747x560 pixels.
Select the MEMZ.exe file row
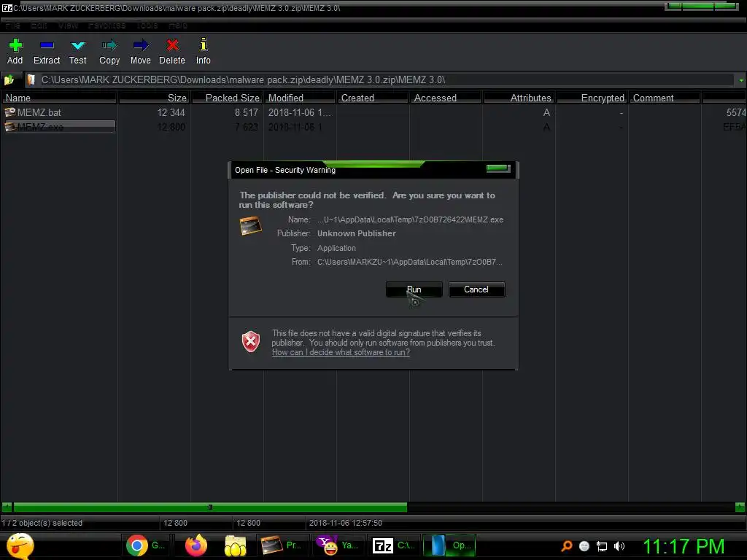click(373, 127)
